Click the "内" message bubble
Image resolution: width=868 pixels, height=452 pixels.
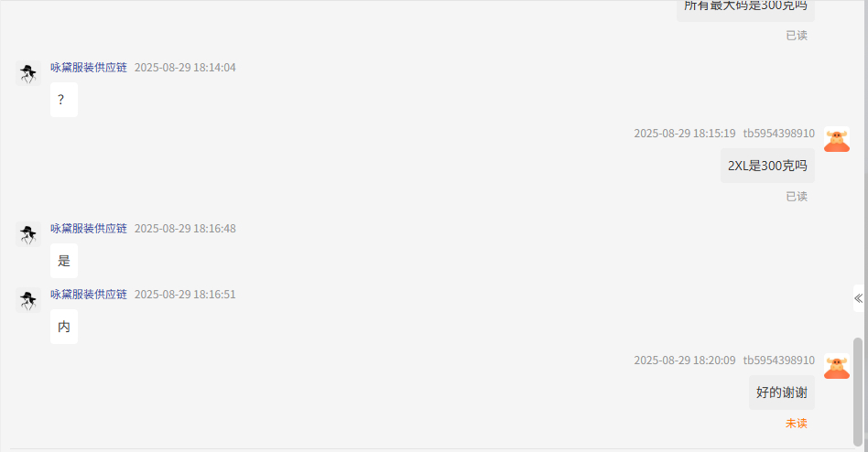coord(64,327)
